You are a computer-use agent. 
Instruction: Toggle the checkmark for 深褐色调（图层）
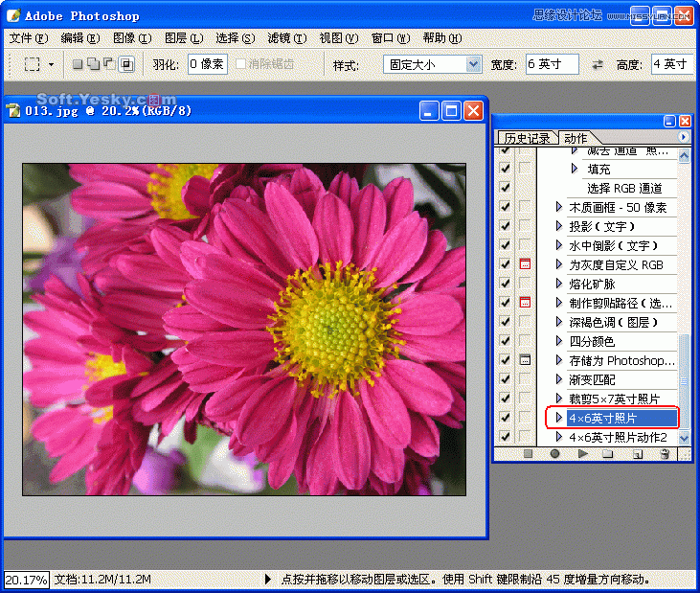506,322
